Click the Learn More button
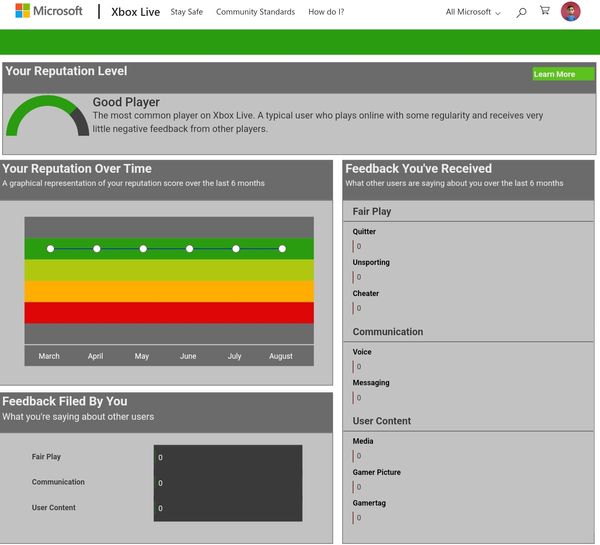 564,74
